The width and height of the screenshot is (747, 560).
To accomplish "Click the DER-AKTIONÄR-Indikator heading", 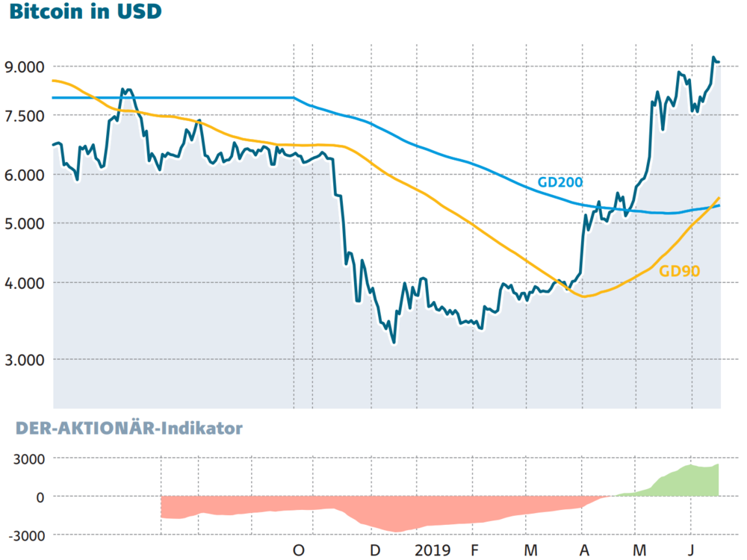I will point(129,428).
